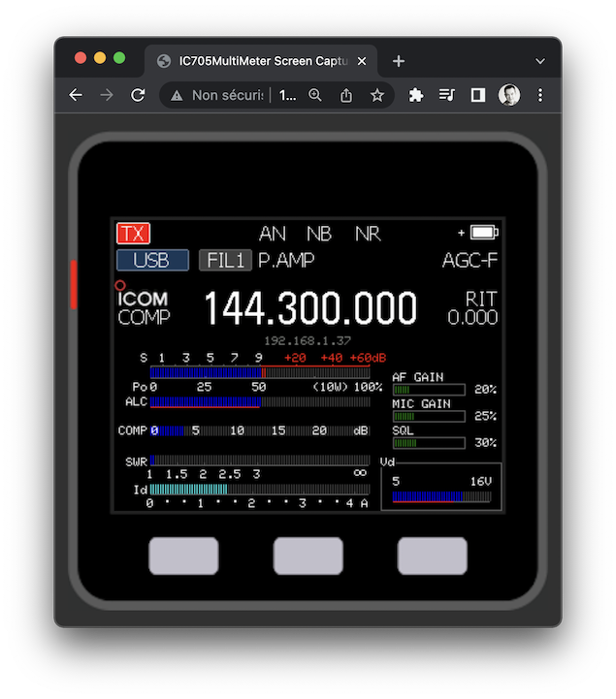Click the IP address 192.168.1.37
Image resolution: width=616 pixels, height=699 pixels.
(308, 341)
